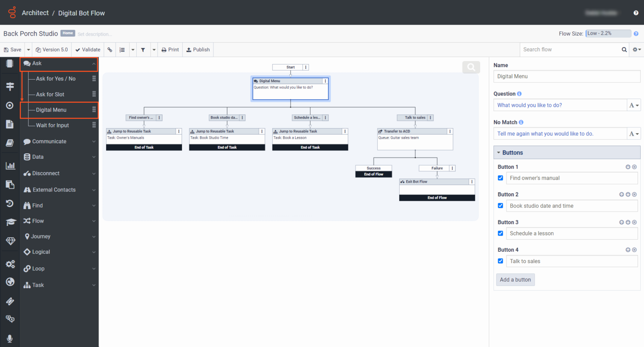
Task: Click the microphone prompts icon in the sidebar
Action: [10, 338]
